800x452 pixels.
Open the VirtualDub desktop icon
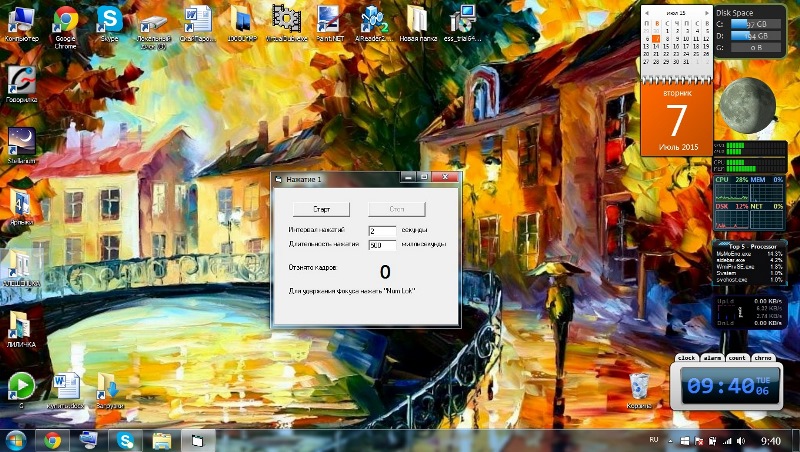tap(285, 20)
